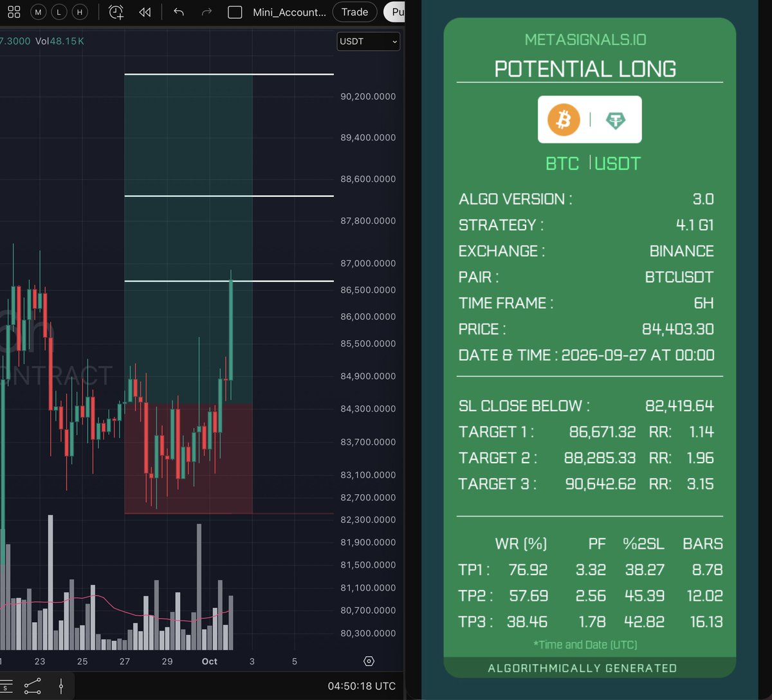Select the horizontal line tool marked S

tap(5, 686)
